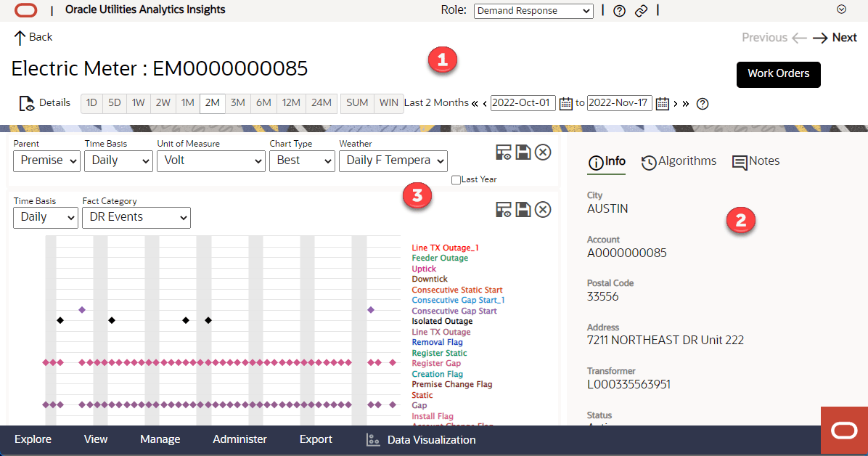This screenshot has height=456, width=868.
Task: Open the Administer menu
Action: click(x=239, y=439)
